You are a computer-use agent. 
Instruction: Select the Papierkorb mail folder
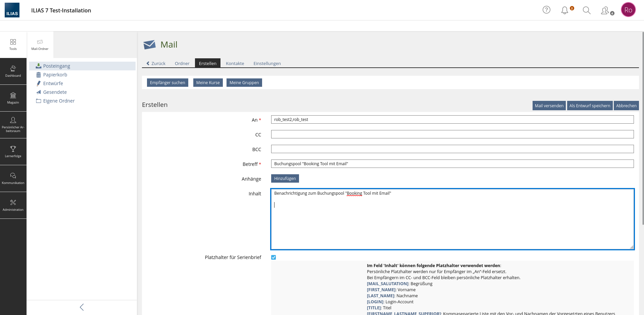point(55,75)
